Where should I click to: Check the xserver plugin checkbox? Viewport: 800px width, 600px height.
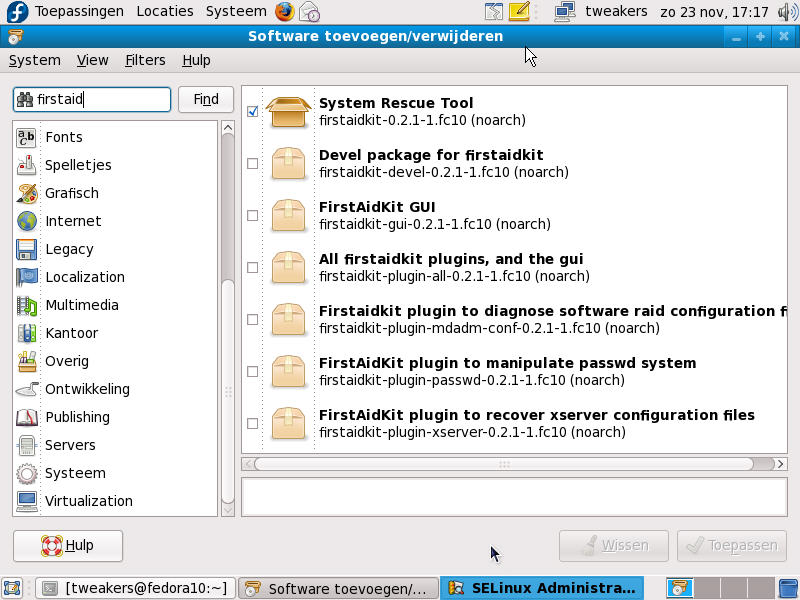pyautogui.click(x=253, y=423)
